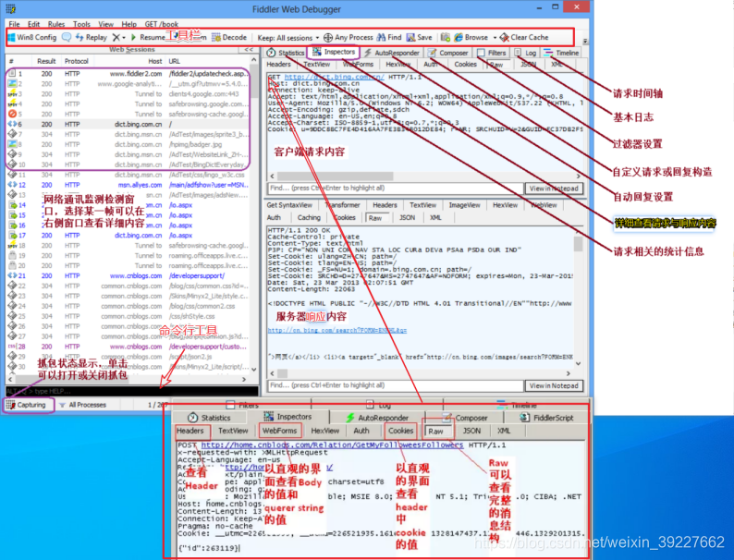Select session 6 dict.bing.com.cn row

[x=128, y=125]
